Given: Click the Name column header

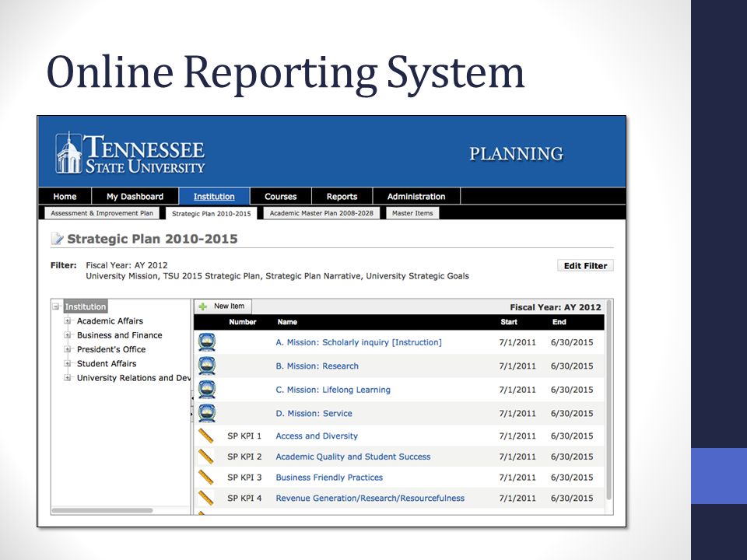Looking at the screenshot, I should pos(287,322).
